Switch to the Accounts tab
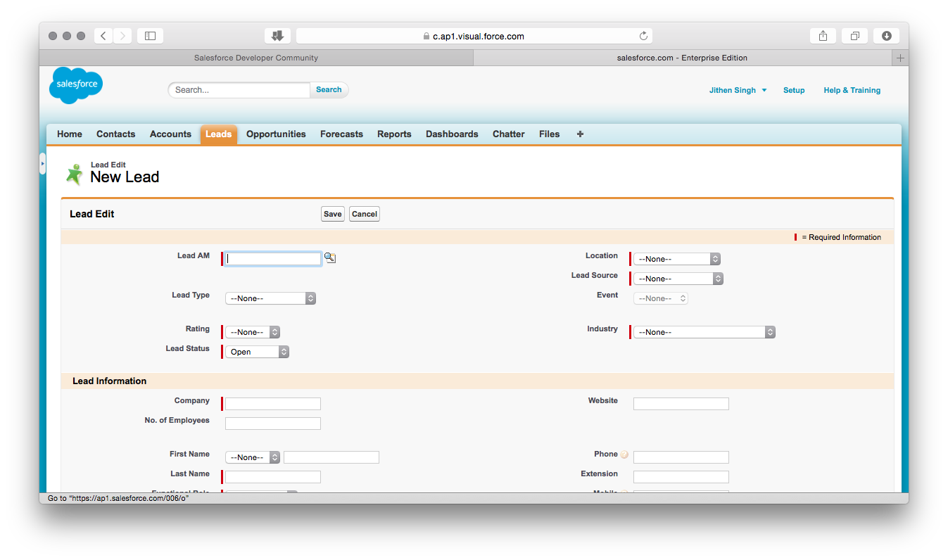The width and height of the screenshot is (948, 560). click(x=170, y=134)
